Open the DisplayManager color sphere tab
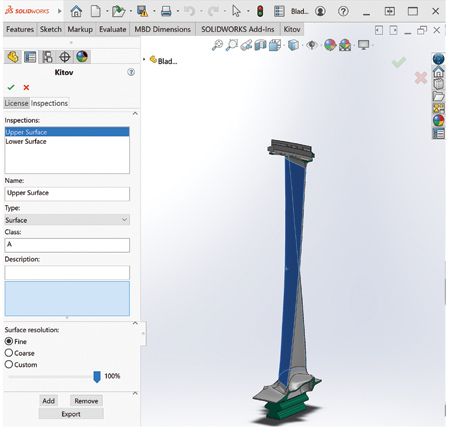Image resolution: width=450 pixels, height=431 pixels. click(x=82, y=57)
